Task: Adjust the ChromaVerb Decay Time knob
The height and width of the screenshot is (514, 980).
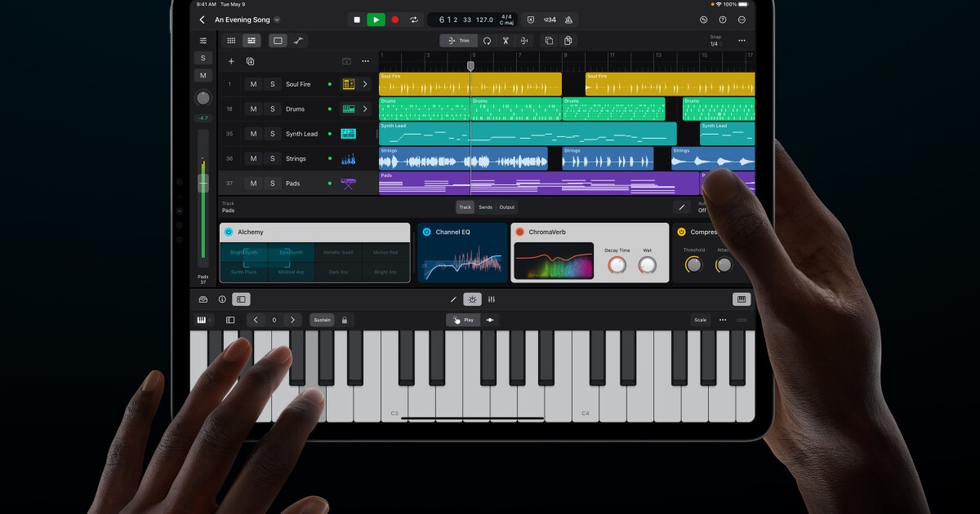Action: [x=617, y=265]
